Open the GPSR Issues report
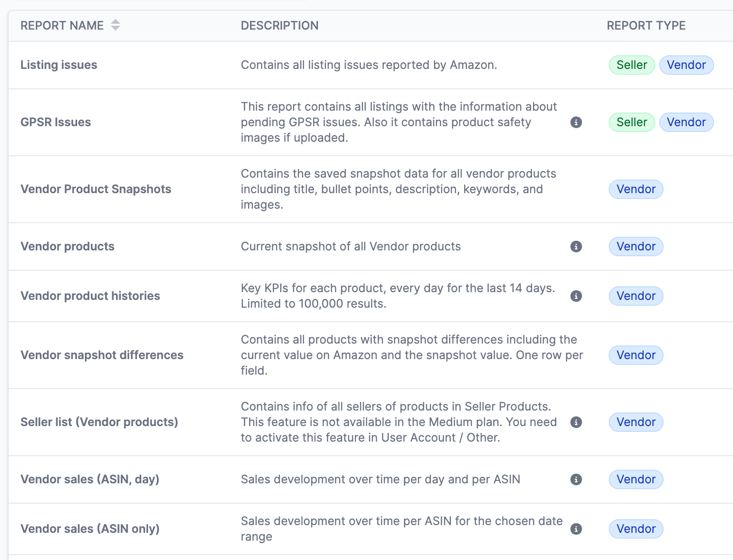 click(x=55, y=122)
